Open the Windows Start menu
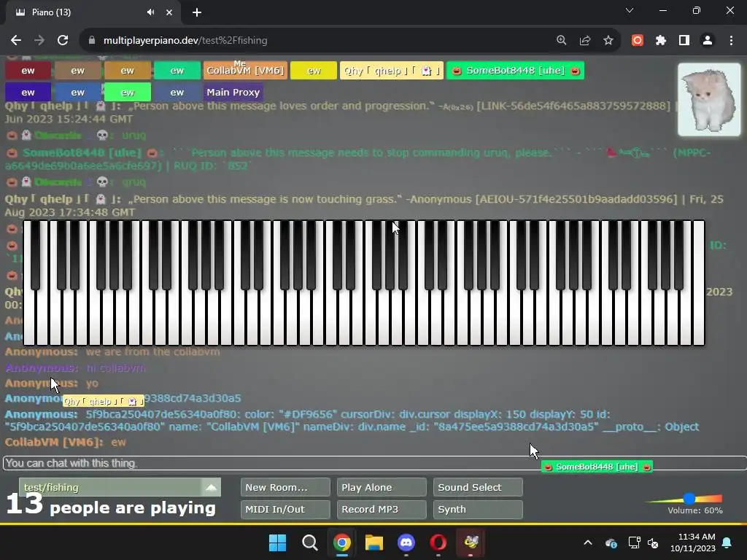The image size is (747, 560). (x=277, y=542)
